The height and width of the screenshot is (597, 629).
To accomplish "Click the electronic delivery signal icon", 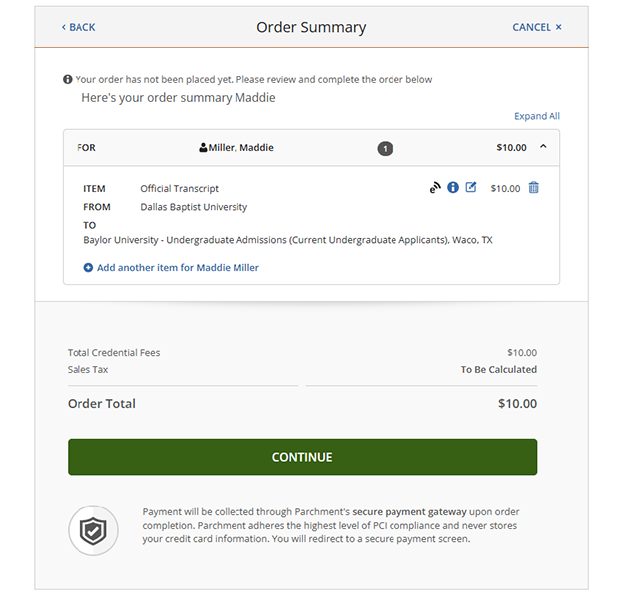I will point(435,188).
